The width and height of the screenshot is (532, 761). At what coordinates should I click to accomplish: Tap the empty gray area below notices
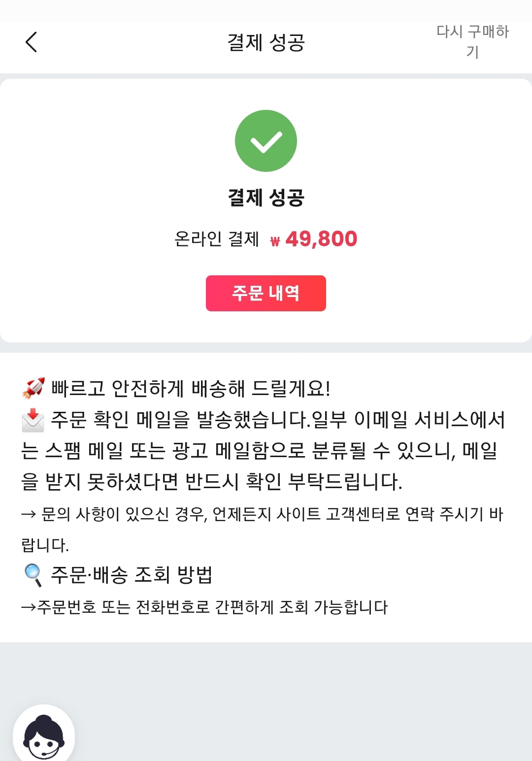point(296,699)
